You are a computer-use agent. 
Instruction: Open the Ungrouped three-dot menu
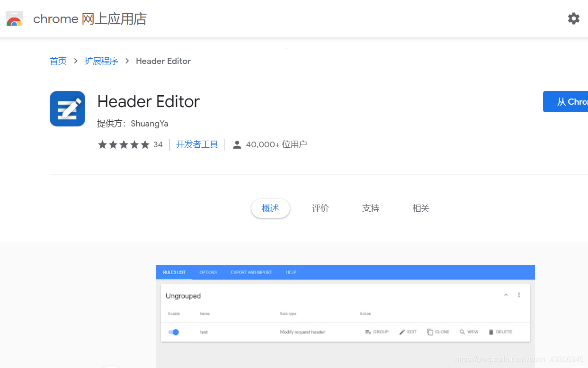point(519,295)
